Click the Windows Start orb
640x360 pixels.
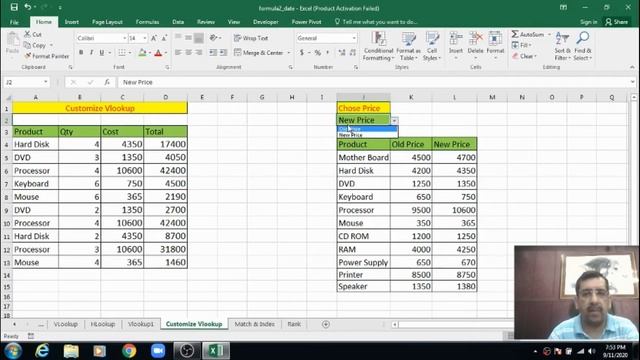pyautogui.click(x=13, y=351)
